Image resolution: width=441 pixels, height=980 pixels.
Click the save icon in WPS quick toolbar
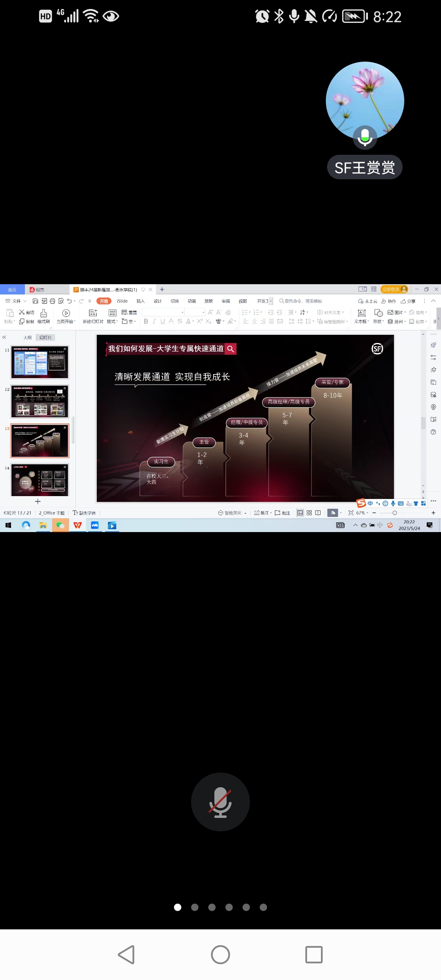[35, 301]
